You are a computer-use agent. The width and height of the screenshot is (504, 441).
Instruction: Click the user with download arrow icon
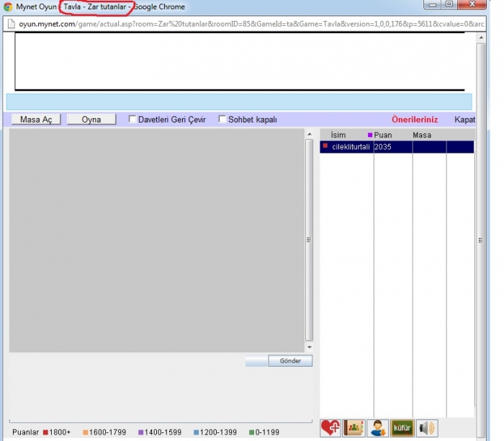pyautogui.click(x=378, y=428)
